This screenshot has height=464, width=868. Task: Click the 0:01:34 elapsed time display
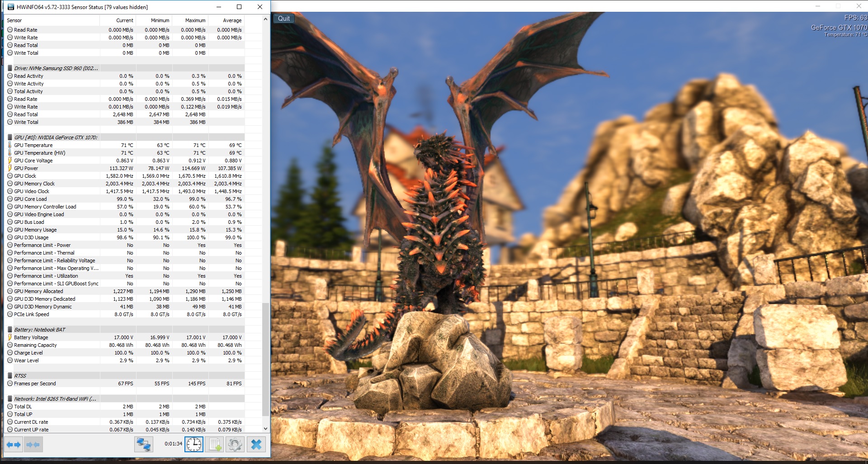(x=173, y=444)
